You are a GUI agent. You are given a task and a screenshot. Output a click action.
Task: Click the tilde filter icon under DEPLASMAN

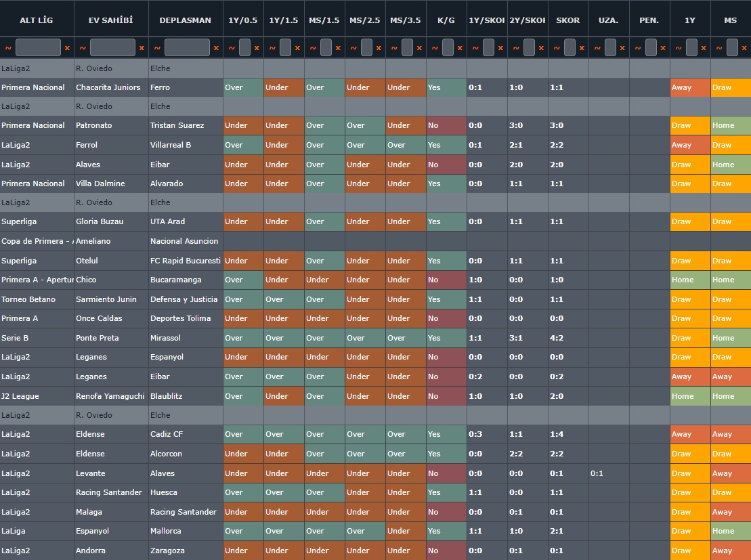coord(157,48)
